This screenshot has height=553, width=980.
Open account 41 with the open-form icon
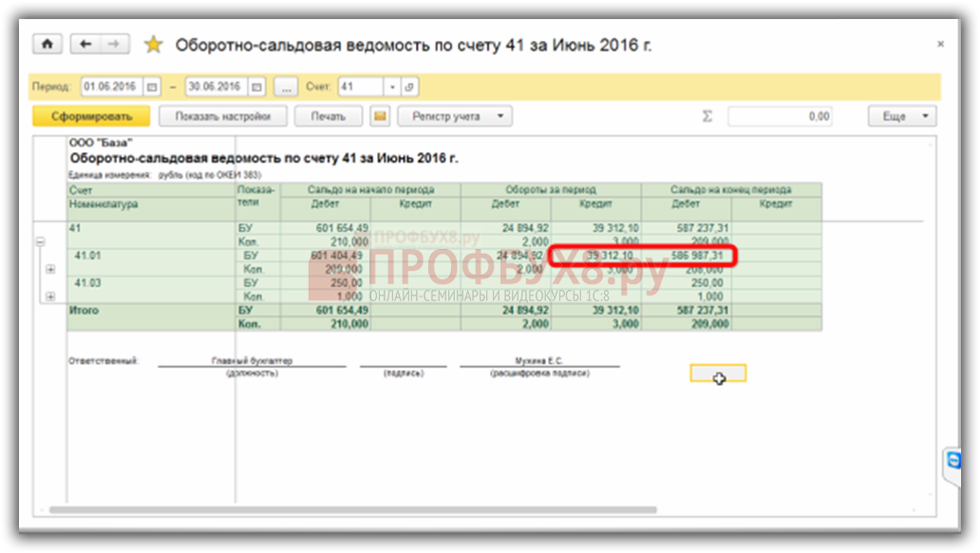(409, 86)
